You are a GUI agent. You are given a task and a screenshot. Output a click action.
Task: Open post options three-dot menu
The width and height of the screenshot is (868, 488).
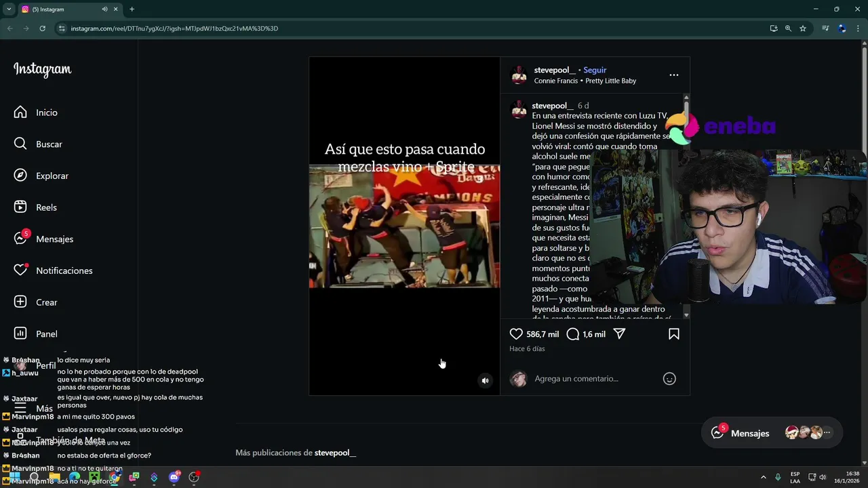[673, 75]
